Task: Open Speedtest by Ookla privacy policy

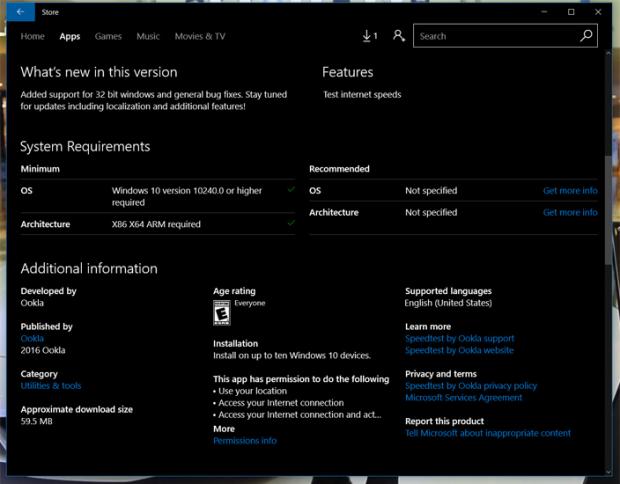Action: pos(470,385)
